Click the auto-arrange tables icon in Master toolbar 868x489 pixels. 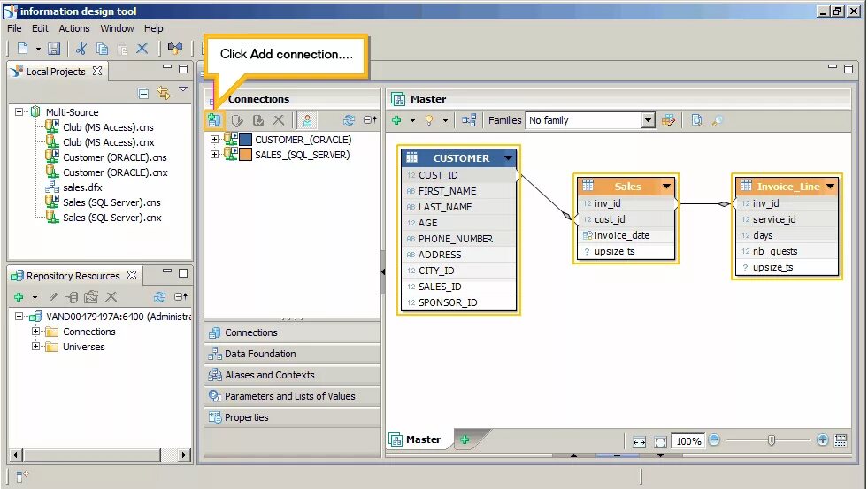click(x=469, y=120)
